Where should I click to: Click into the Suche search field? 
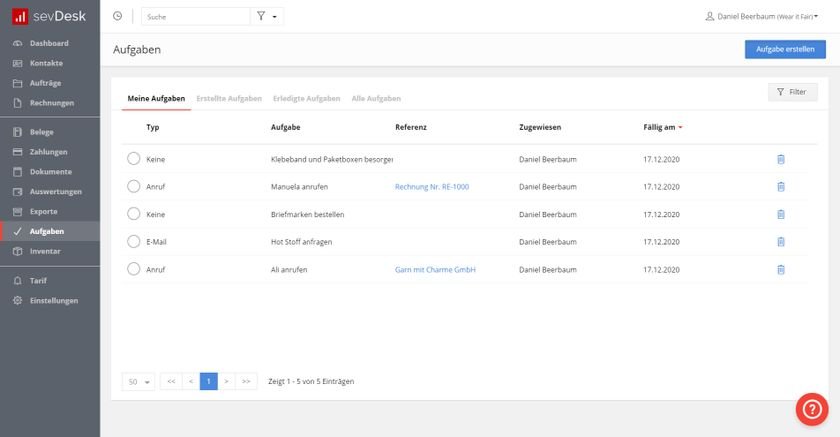(x=195, y=16)
